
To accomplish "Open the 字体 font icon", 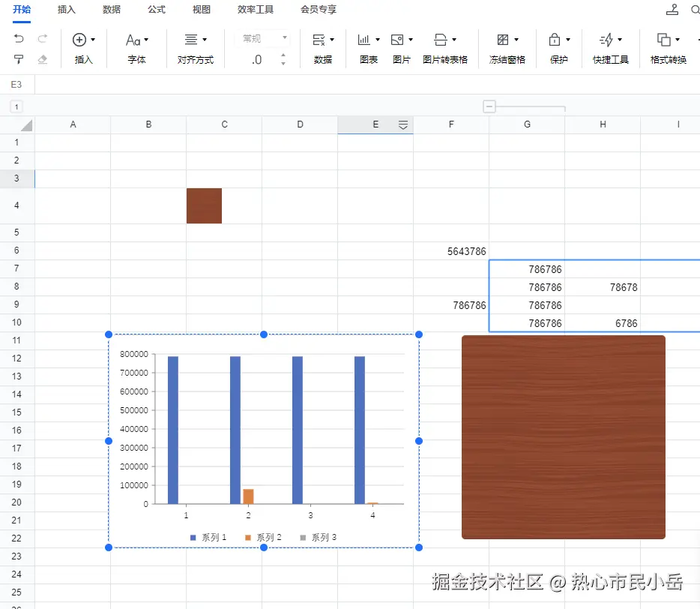I will point(133,40).
